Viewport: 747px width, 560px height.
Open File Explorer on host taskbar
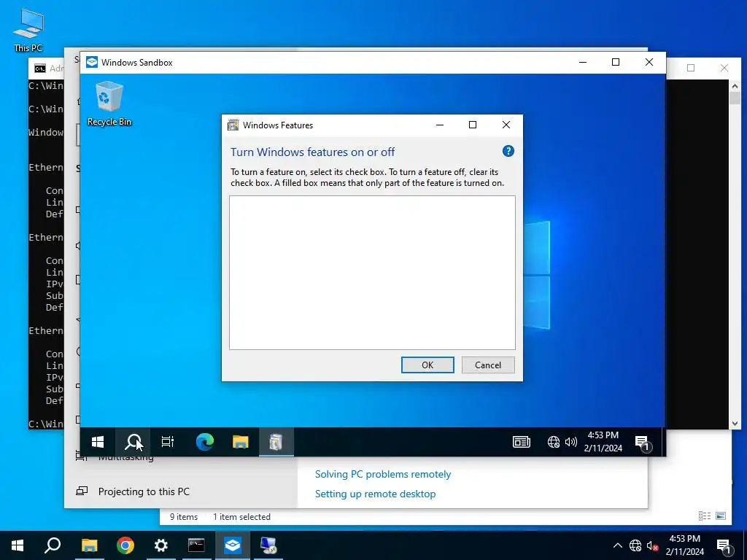pos(89,545)
